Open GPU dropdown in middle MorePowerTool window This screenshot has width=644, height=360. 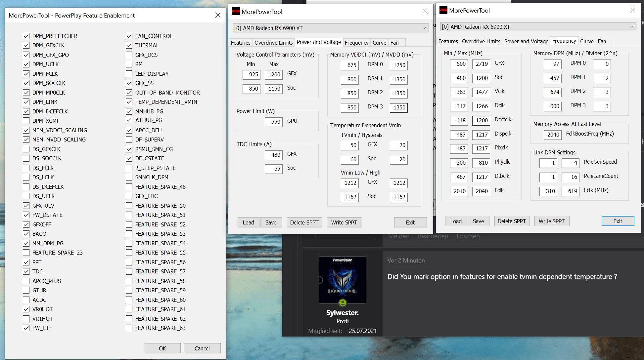(331, 28)
